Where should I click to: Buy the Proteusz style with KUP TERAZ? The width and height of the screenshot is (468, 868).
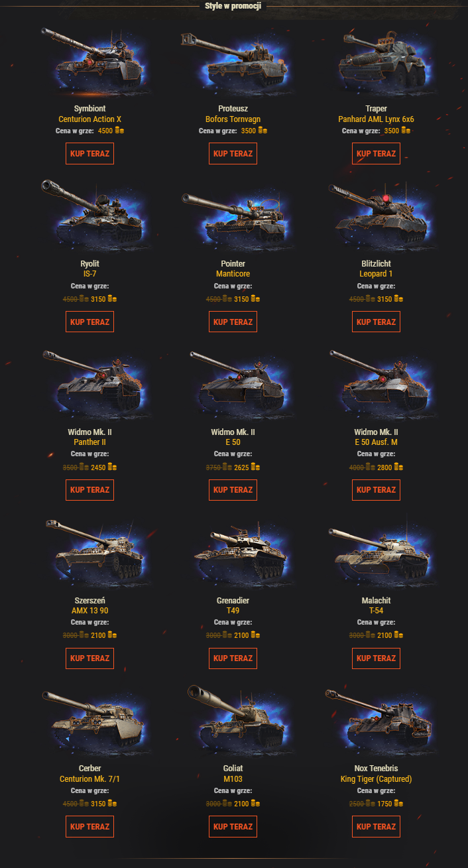[x=233, y=153]
